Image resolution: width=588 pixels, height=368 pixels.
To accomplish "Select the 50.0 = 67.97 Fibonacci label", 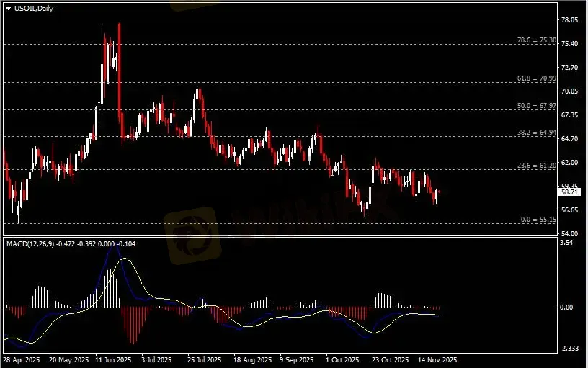I will (x=537, y=106).
